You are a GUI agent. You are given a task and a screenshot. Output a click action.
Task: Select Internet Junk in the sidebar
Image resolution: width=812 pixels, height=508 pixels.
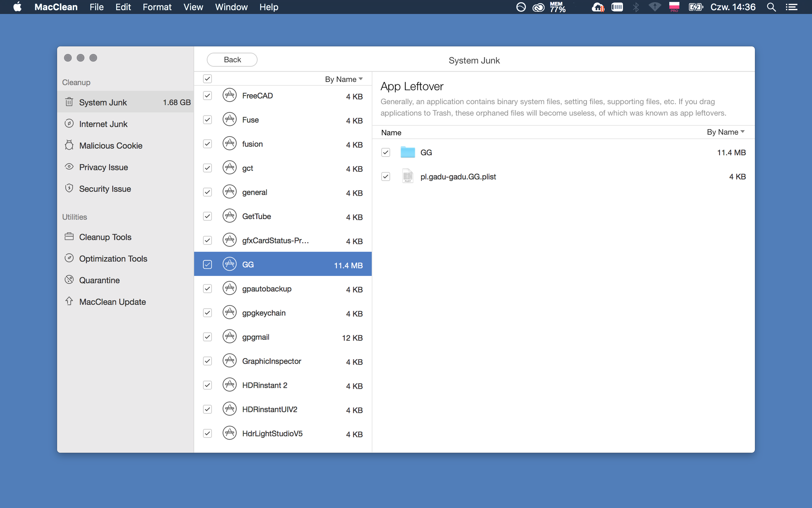point(125,124)
